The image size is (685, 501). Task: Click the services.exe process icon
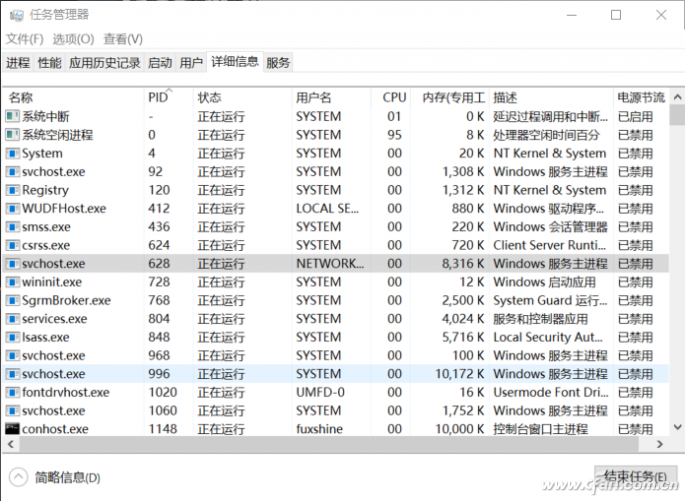tap(12, 319)
